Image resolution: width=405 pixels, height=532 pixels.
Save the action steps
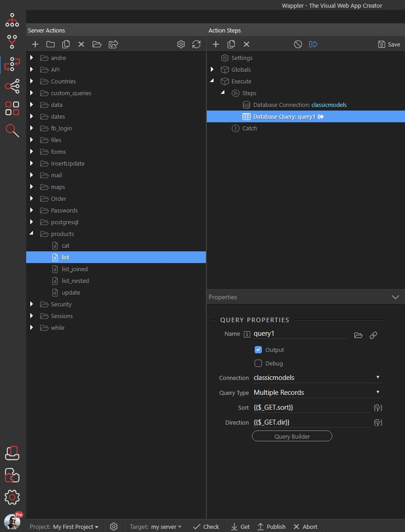coord(389,45)
